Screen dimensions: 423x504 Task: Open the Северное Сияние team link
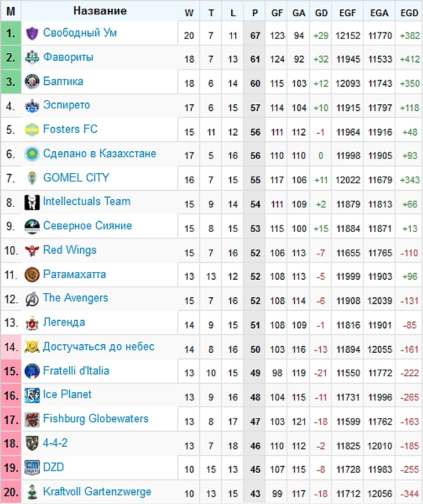click(x=87, y=226)
